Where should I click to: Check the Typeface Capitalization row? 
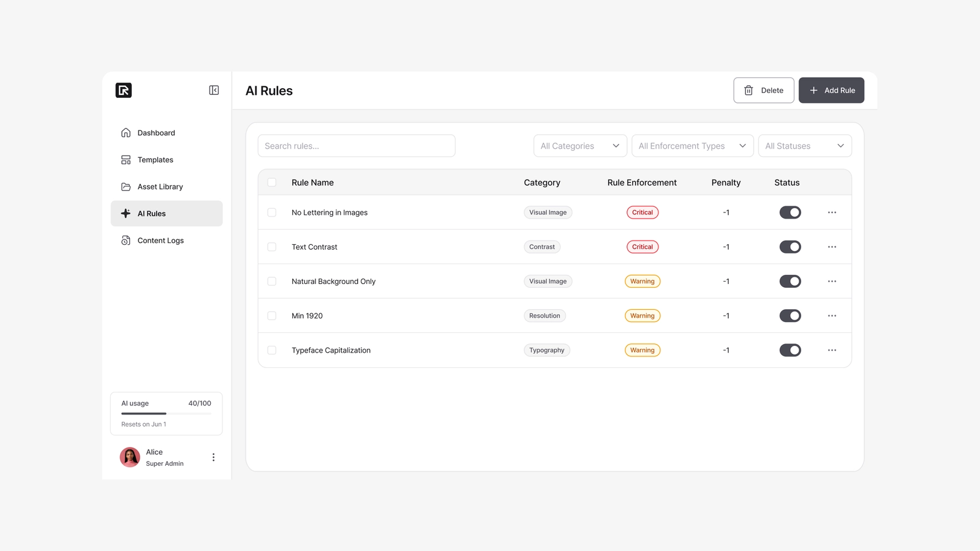tap(272, 350)
